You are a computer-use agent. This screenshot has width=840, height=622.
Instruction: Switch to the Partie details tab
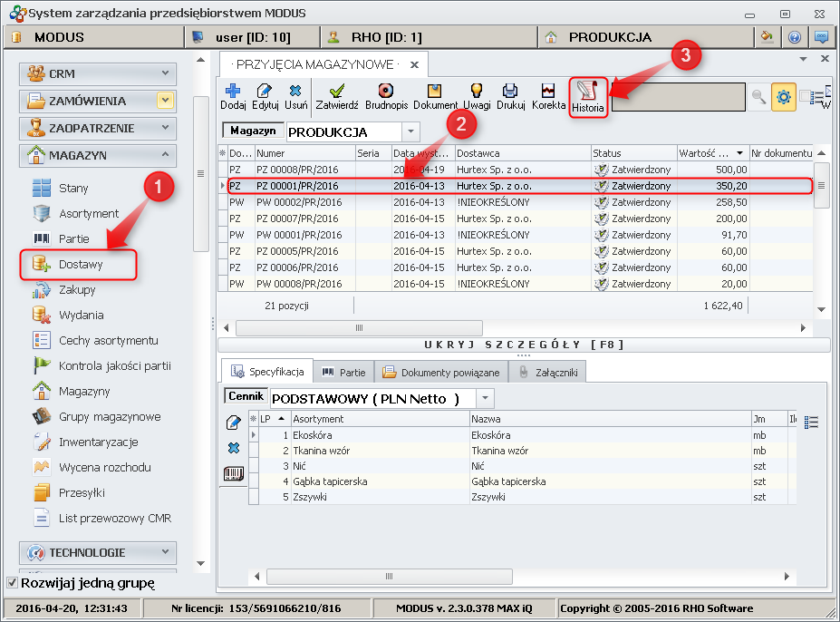click(344, 372)
